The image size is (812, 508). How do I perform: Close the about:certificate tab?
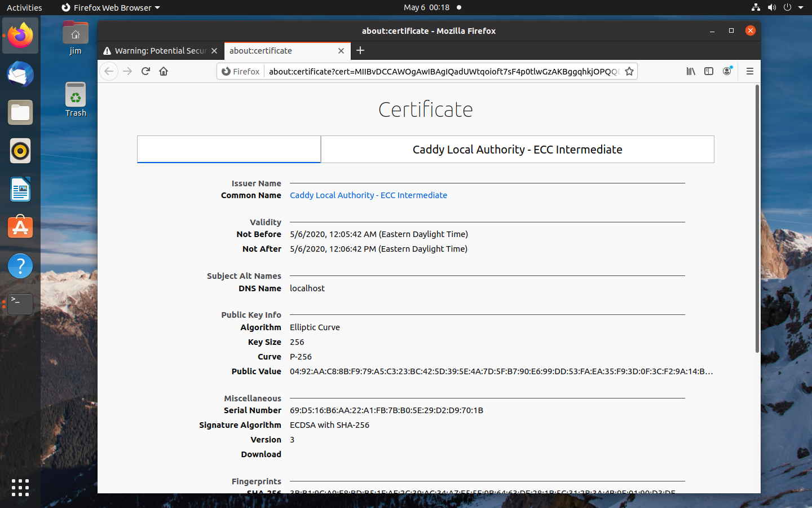(341, 51)
